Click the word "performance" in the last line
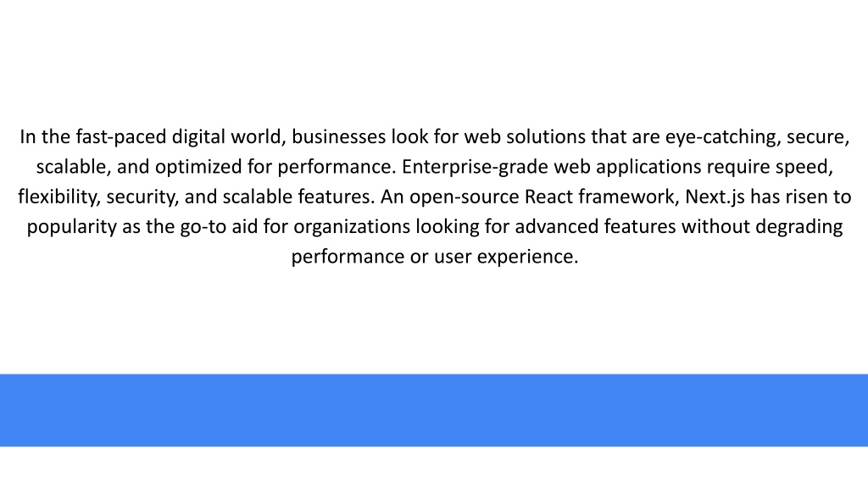 tap(348, 258)
